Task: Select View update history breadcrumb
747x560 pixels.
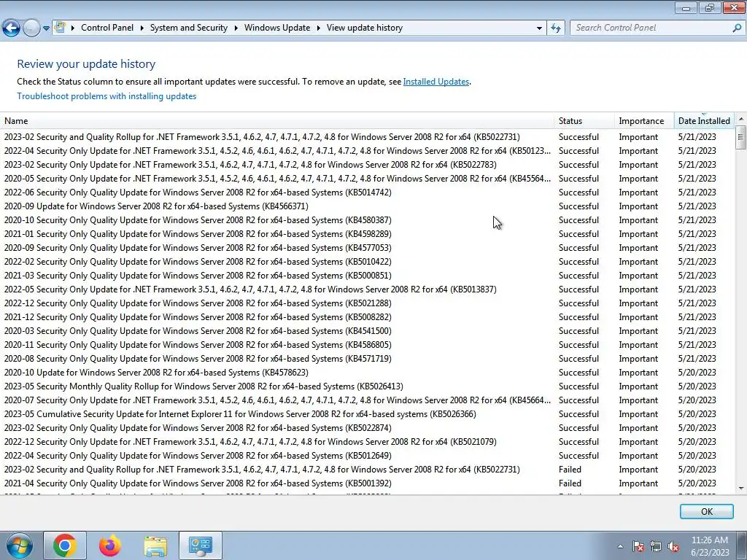Action: pyautogui.click(x=365, y=28)
